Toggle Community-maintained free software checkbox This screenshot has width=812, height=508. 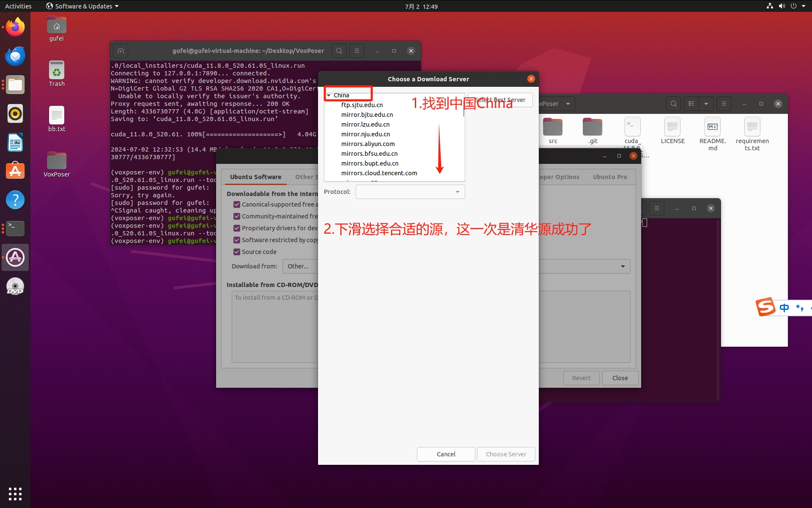[x=237, y=216]
